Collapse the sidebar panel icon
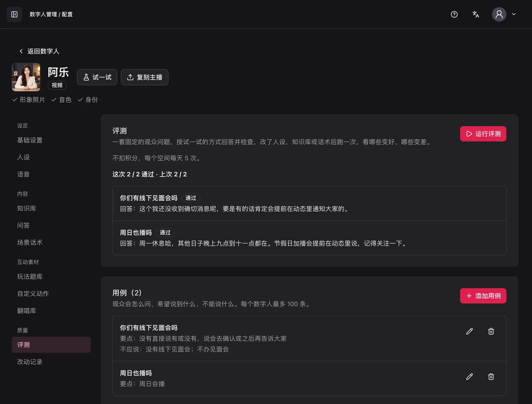The image size is (532, 404). 14,14
